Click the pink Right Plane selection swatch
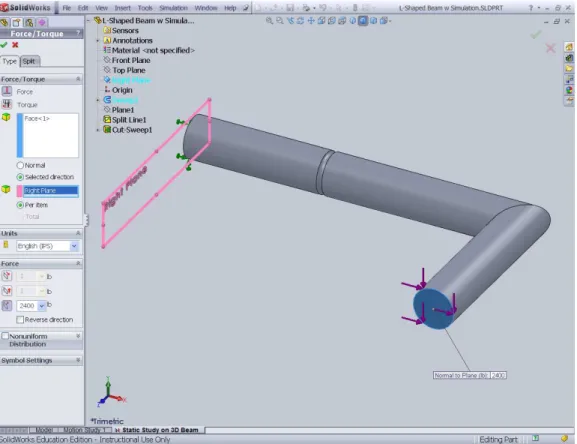577x444 pixels. [x=19, y=191]
